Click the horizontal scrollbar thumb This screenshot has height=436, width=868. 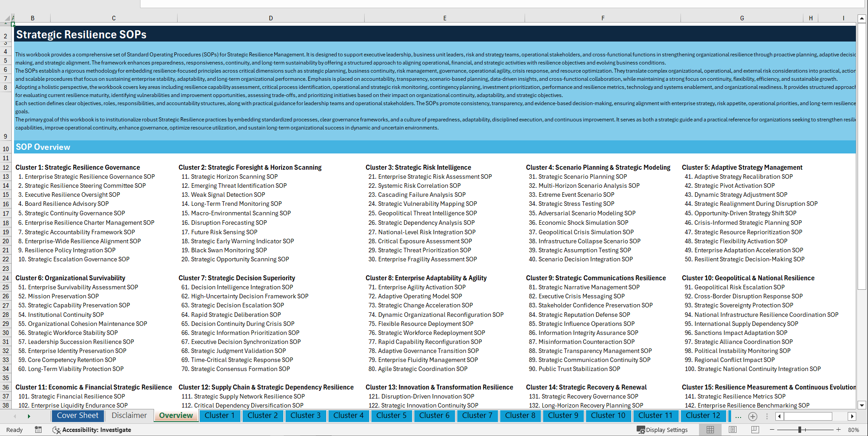[x=808, y=416]
